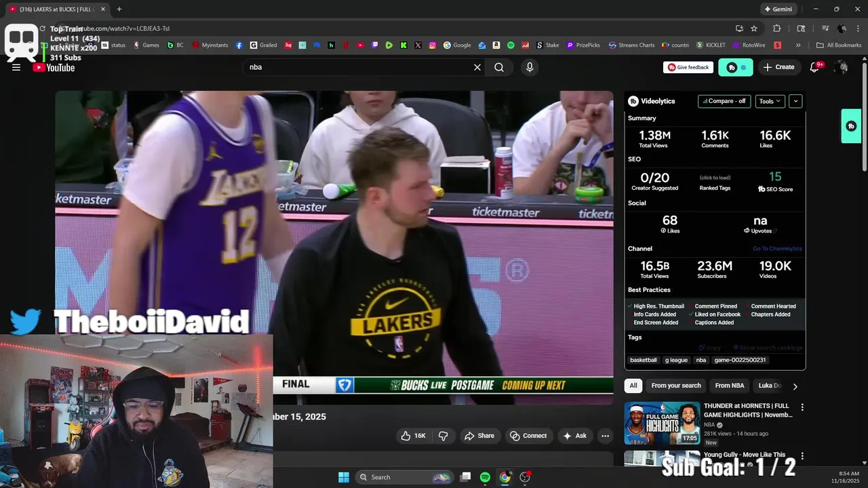Select the g league tag
The height and width of the screenshot is (488, 868).
676,360
